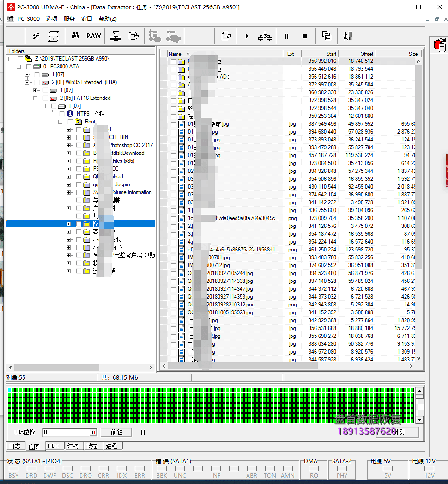Screen dimensions: 448x484
Task: Start RAW recovery from the toolbar
Action: [x=93, y=36]
